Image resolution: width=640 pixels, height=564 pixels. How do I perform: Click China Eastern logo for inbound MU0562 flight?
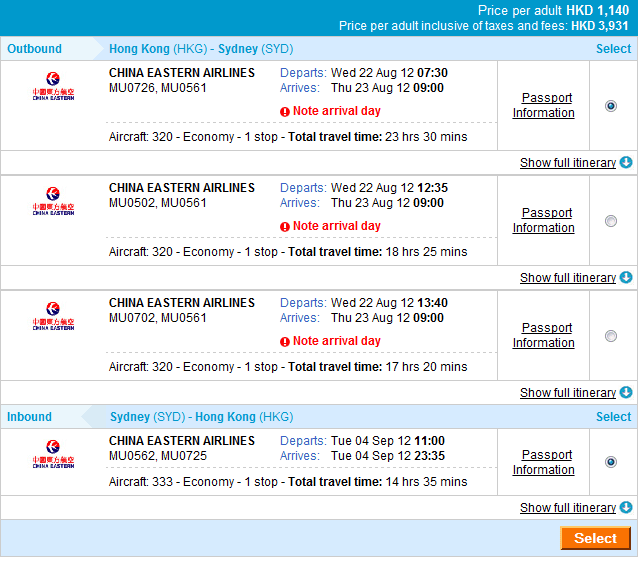coord(53,455)
